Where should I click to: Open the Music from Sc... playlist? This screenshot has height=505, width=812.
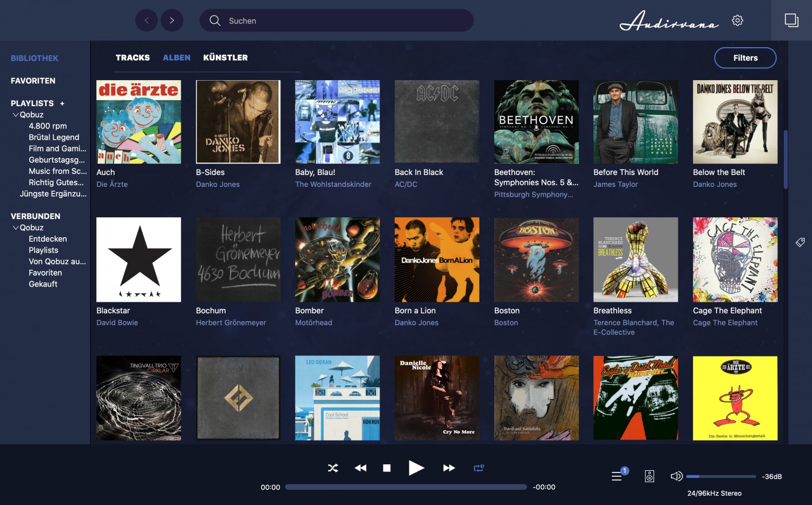57,171
